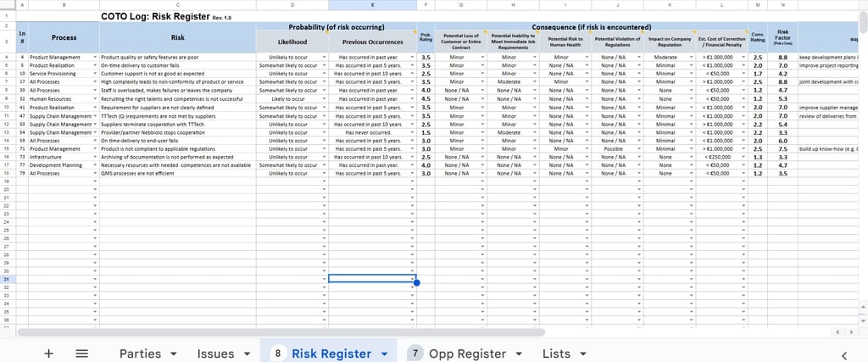Screen dimensions: 868x362
Task: Select risk factor value 7.5
Action: tap(782, 149)
